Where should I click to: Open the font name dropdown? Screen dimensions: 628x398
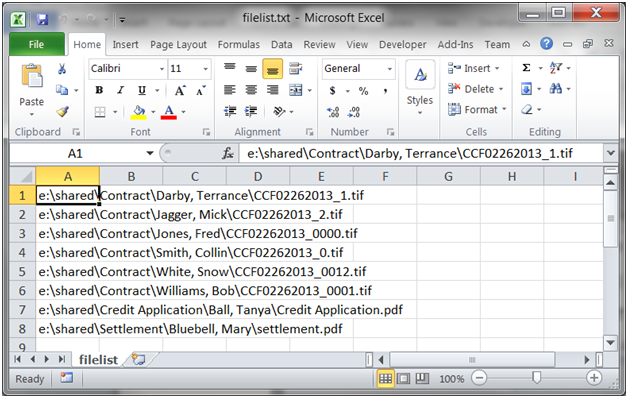(162, 69)
